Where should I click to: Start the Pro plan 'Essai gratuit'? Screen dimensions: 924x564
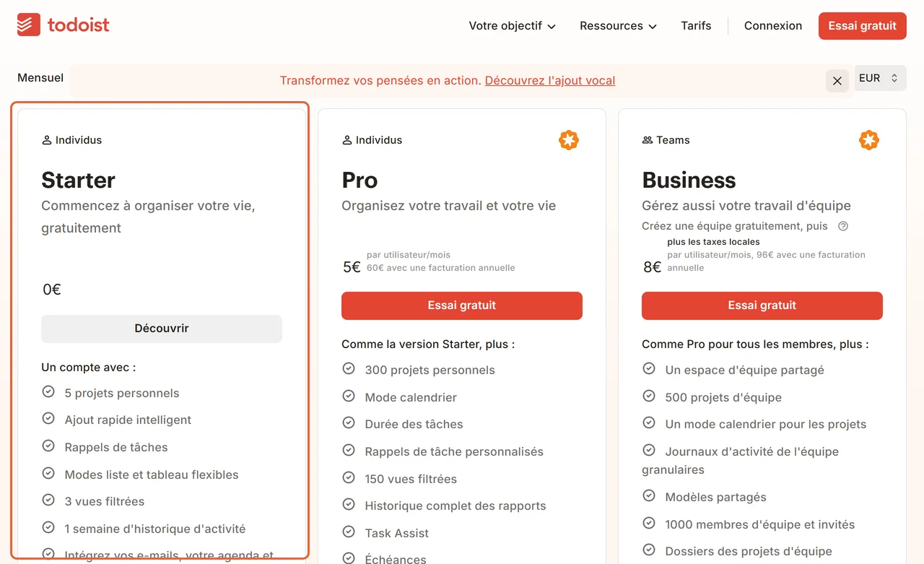click(x=462, y=305)
